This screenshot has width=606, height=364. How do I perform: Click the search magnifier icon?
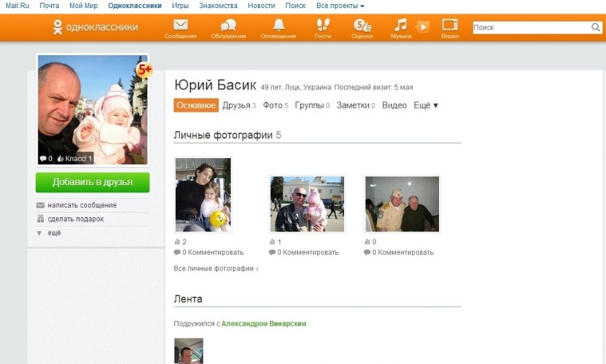595,28
